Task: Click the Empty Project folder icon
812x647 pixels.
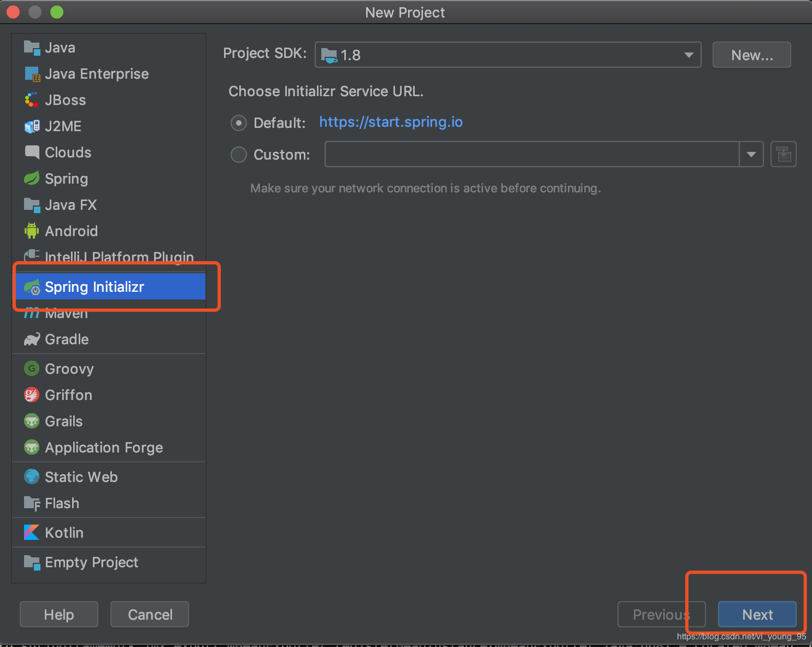Action: click(x=32, y=562)
